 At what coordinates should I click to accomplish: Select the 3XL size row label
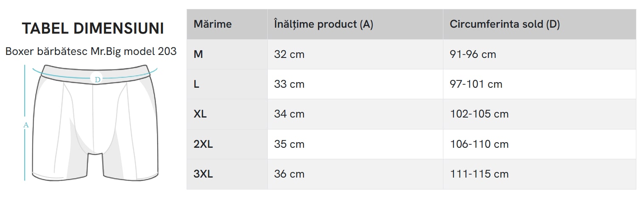pyautogui.click(x=203, y=174)
